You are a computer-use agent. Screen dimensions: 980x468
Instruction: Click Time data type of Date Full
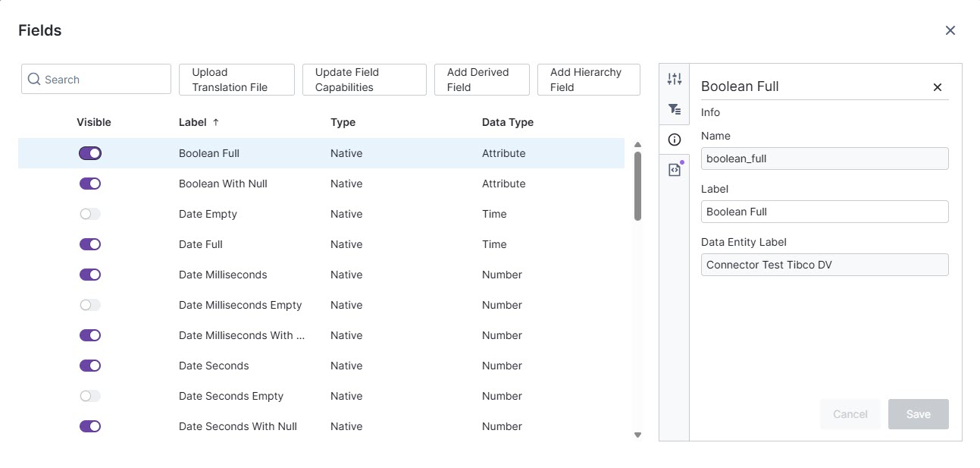pos(494,244)
